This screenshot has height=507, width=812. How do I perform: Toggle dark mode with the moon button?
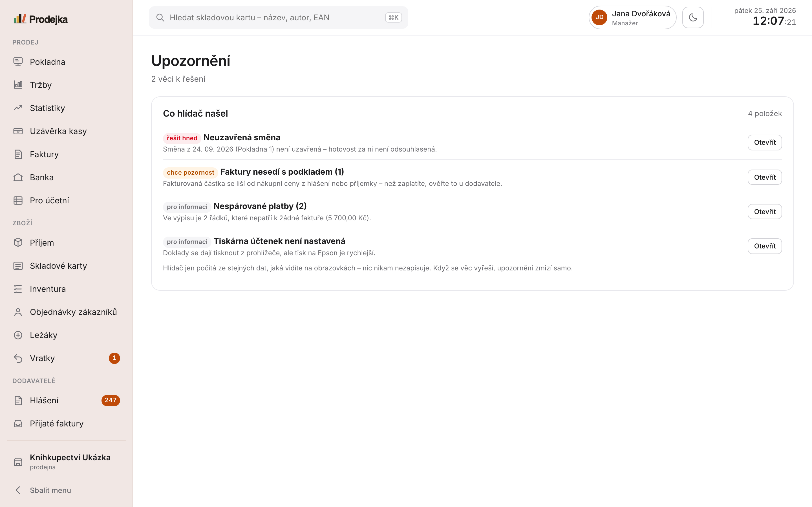pyautogui.click(x=693, y=17)
